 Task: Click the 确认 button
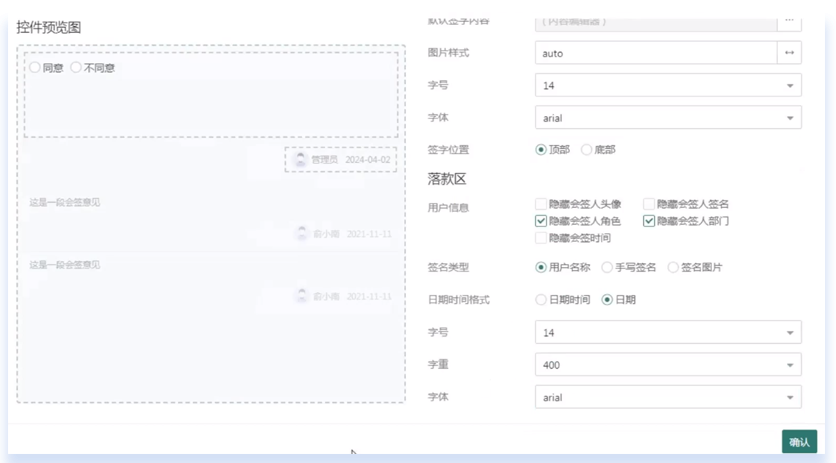(x=799, y=442)
